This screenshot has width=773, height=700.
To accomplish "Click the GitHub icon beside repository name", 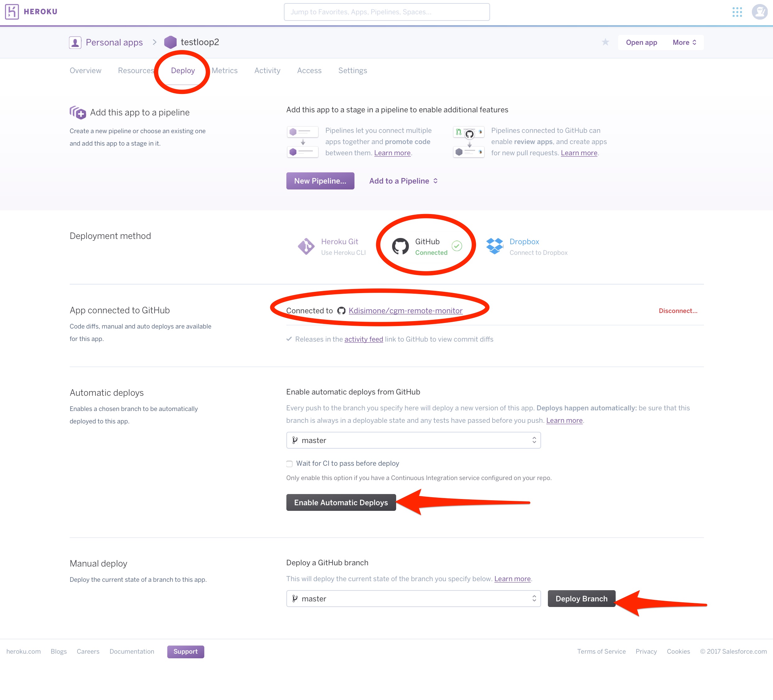I will tap(341, 311).
